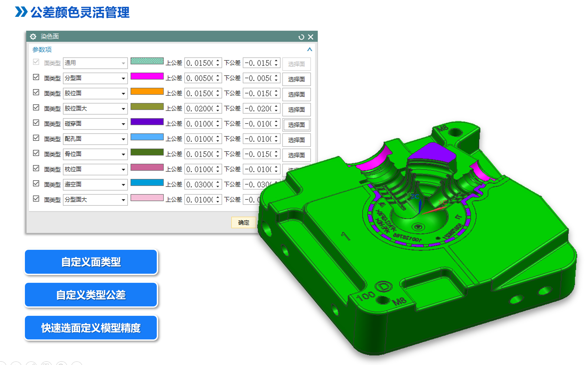This screenshot has width=588, height=365.
Task: Uncheck the 分型面 row checkbox
Action: [x=36, y=77]
